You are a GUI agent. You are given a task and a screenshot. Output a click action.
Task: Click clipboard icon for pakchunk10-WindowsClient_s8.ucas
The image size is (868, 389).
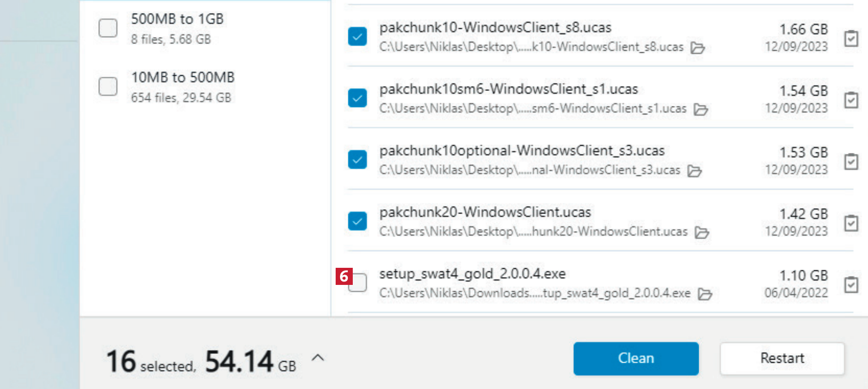(x=851, y=38)
